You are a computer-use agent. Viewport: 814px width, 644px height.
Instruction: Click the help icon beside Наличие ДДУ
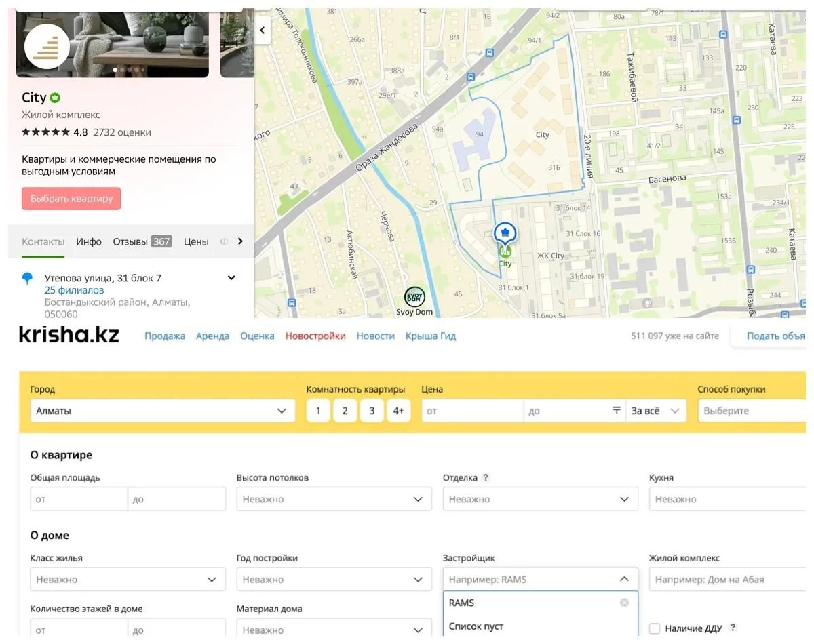tap(733, 628)
